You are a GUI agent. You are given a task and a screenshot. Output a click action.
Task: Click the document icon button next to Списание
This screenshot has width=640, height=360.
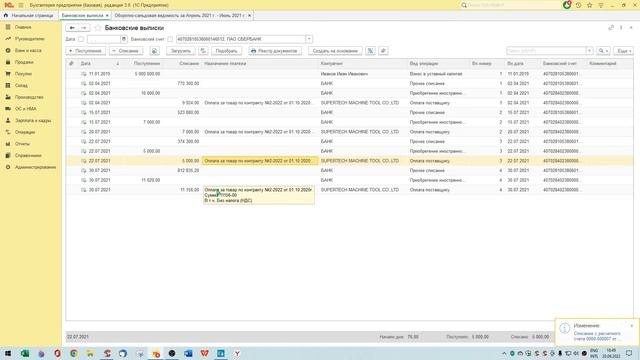(x=154, y=51)
